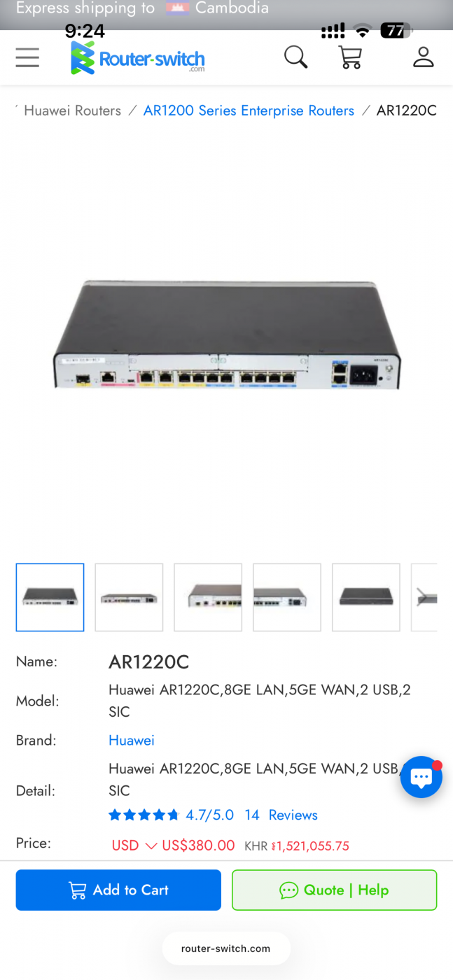This screenshot has width=453, height=980.
Task: Expand the USD currency dropdown
Action: 134,846
